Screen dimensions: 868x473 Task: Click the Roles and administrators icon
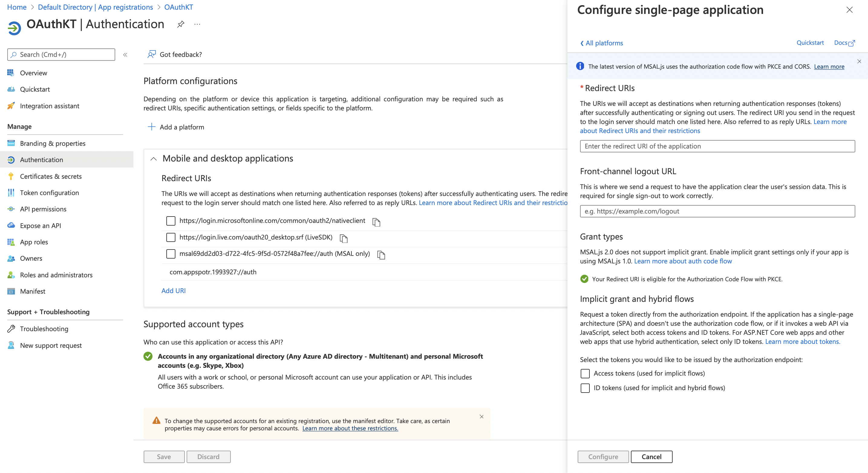(11, 275)
